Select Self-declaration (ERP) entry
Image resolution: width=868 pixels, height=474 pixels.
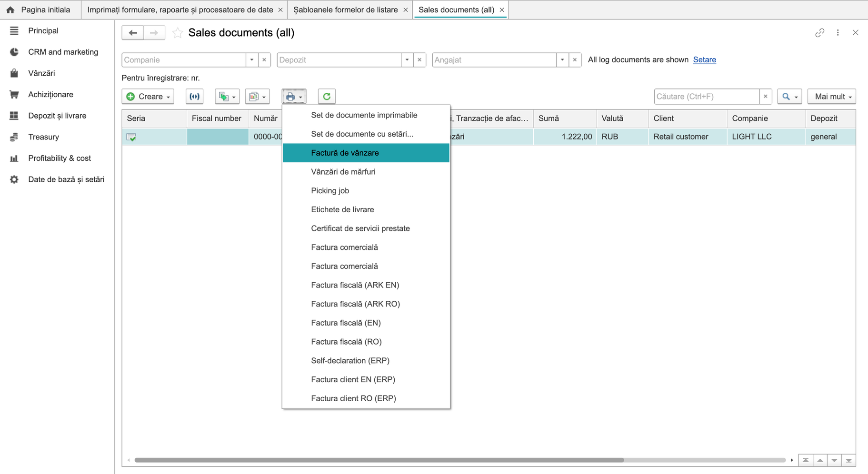[x=366, y=361]
